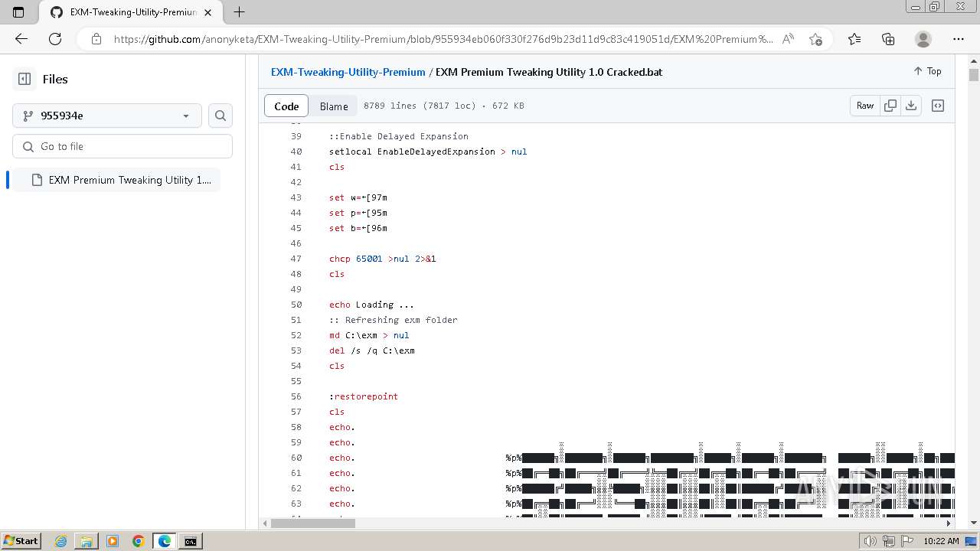Open the Windows Start menu
Viewport: 980px width, 551px height.
(21, 541)
